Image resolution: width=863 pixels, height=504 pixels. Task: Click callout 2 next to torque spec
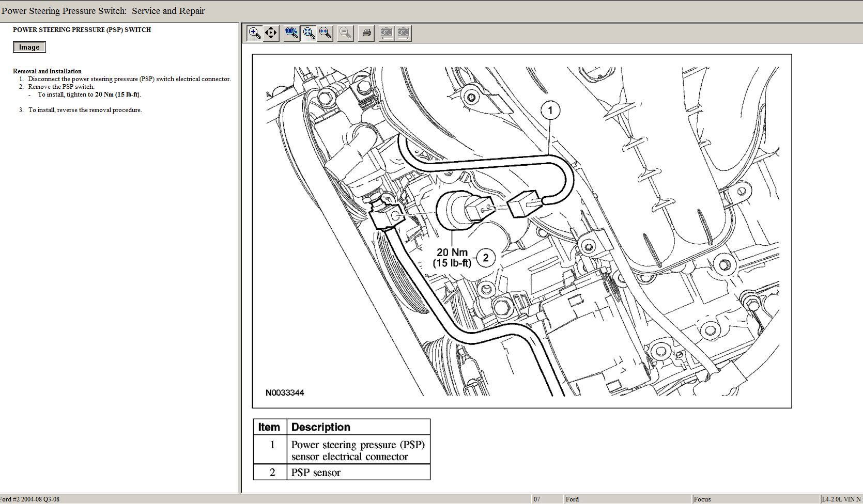(485, 257)
